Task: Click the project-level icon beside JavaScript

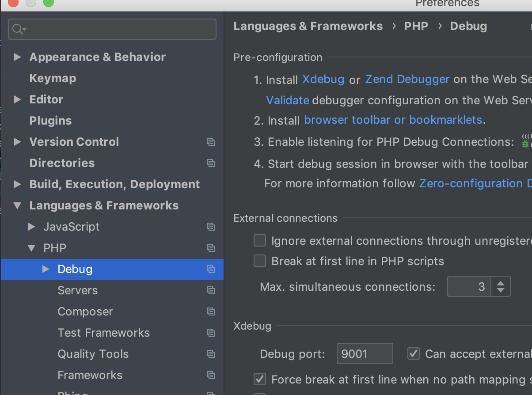Action: (211, 227)
